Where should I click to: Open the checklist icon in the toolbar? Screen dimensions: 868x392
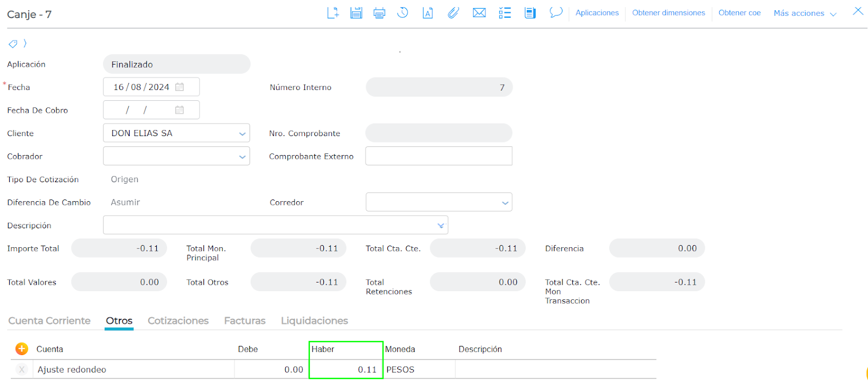coord(505,13)
